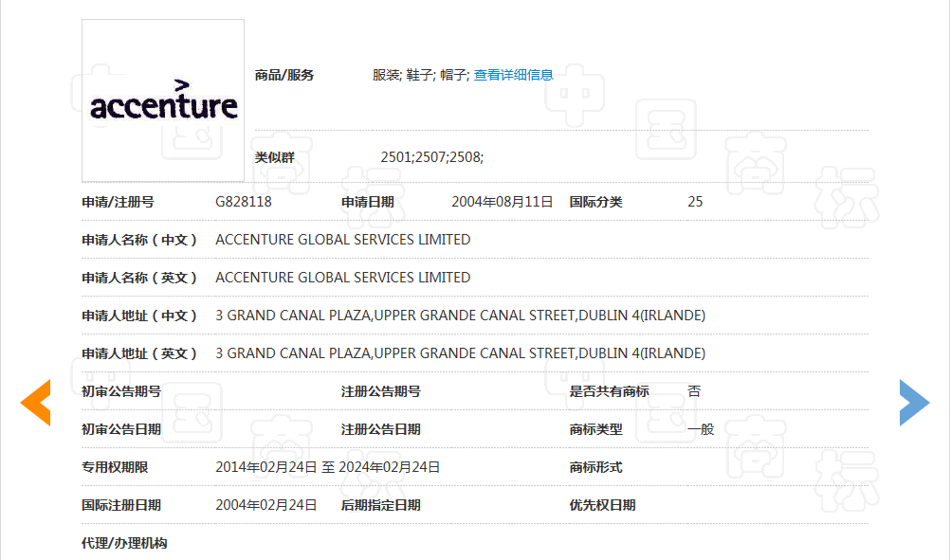Click the orange previous arrow
Image resolution: width=951 pixels, height=560 pixels.
click(35, 403)
